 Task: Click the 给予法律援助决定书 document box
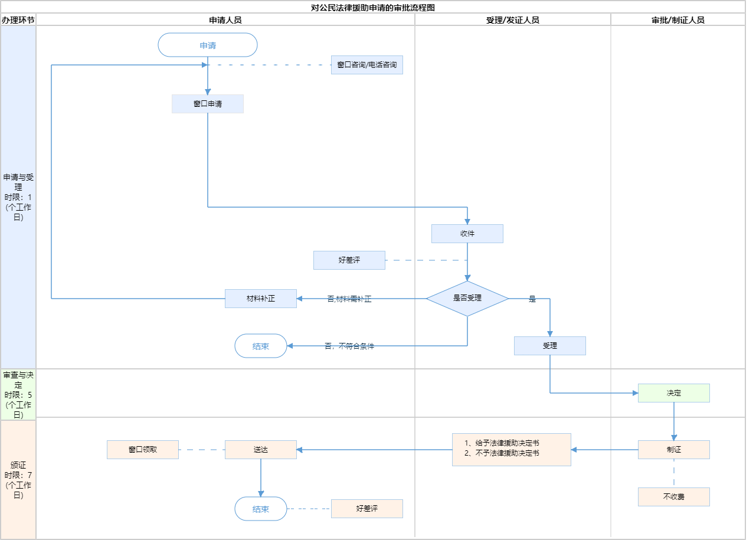(x=511, y=450)
